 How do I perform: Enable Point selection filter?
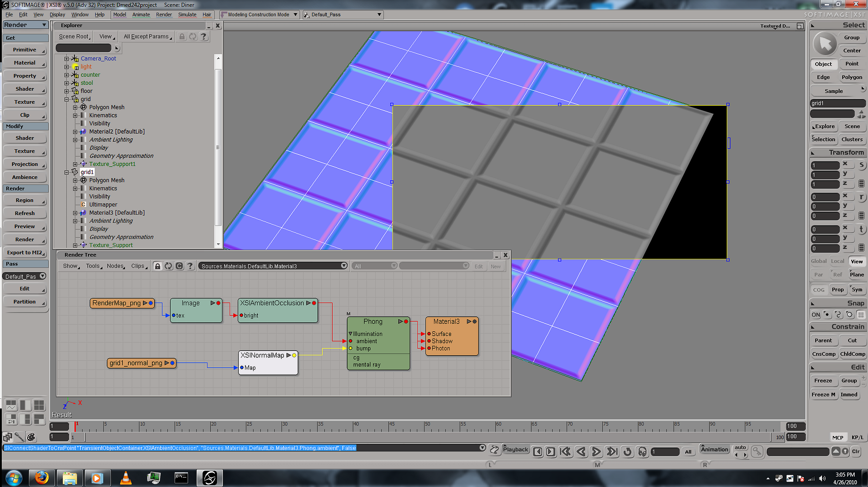852,64
